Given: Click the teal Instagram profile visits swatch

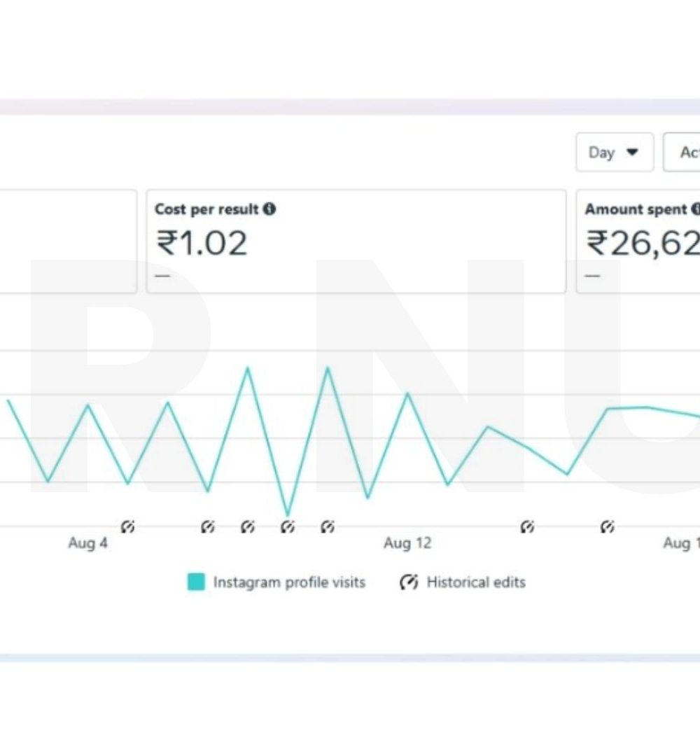Looking at the screenshot, I should pyautogui.click(x=196, y=582).
